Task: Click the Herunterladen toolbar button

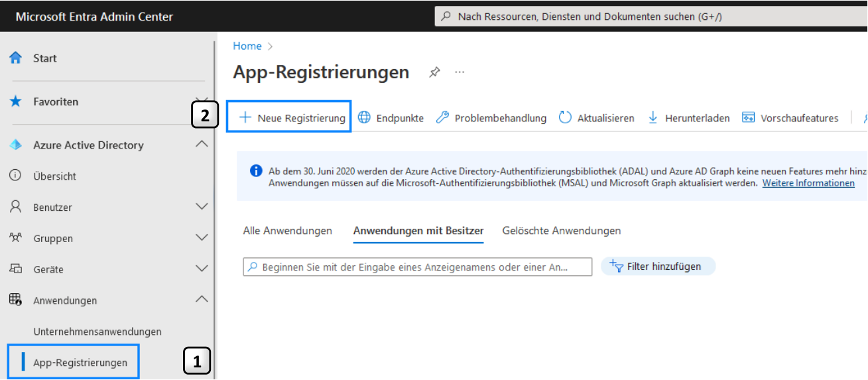Action: [x=688, y=117]
